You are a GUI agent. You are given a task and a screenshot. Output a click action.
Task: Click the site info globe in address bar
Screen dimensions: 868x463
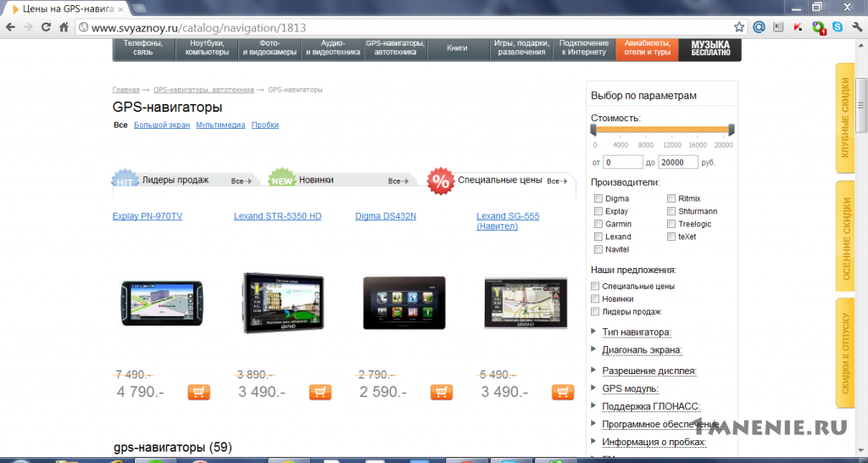[x=84, y=27]
